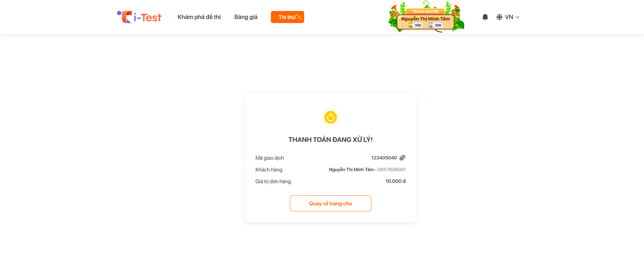The image size is (644, 280).
Task: Open the chevron next to VN
Action: click(x=517, y=17)
